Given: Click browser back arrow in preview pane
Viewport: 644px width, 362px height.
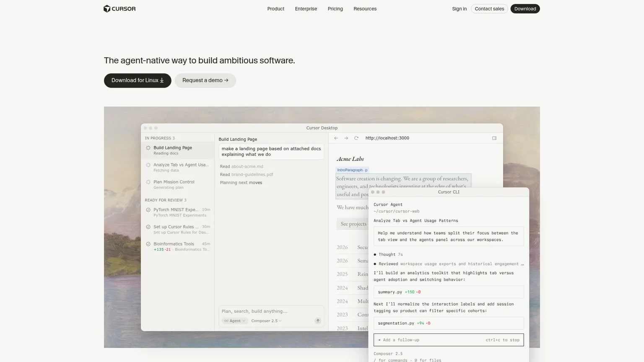Looking at the screenshot, I should (x=336, y=138).
